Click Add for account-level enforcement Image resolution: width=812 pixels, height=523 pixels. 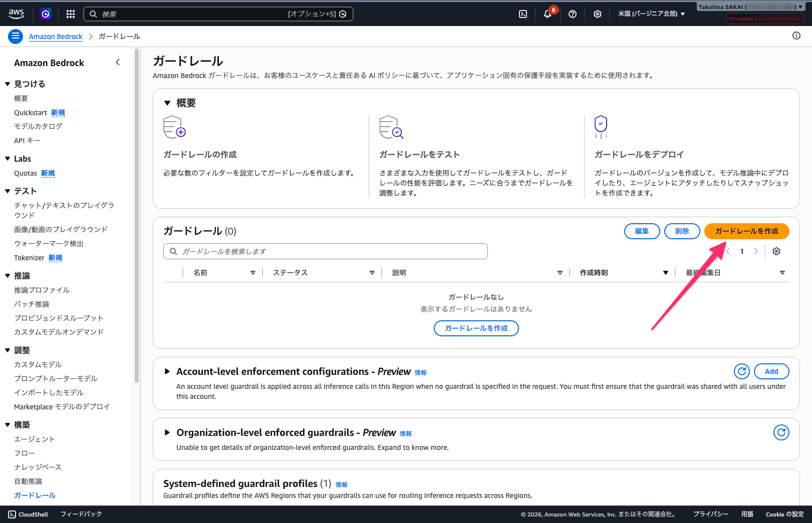point(771,371)
